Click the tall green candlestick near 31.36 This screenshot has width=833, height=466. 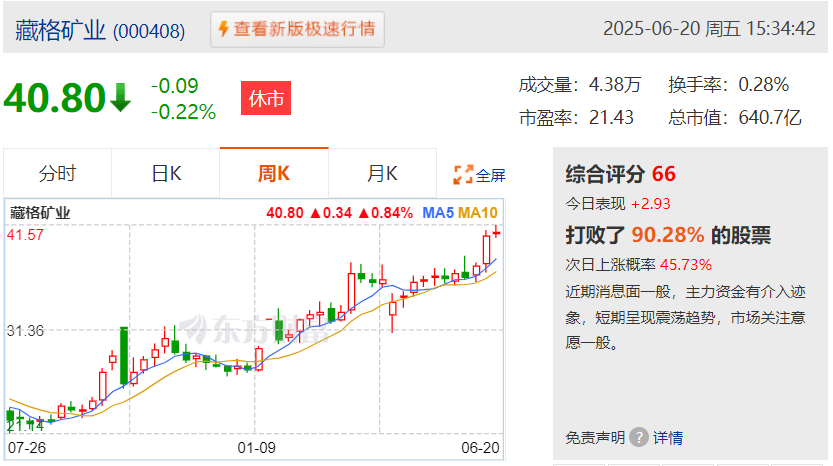tap(124, 355)
